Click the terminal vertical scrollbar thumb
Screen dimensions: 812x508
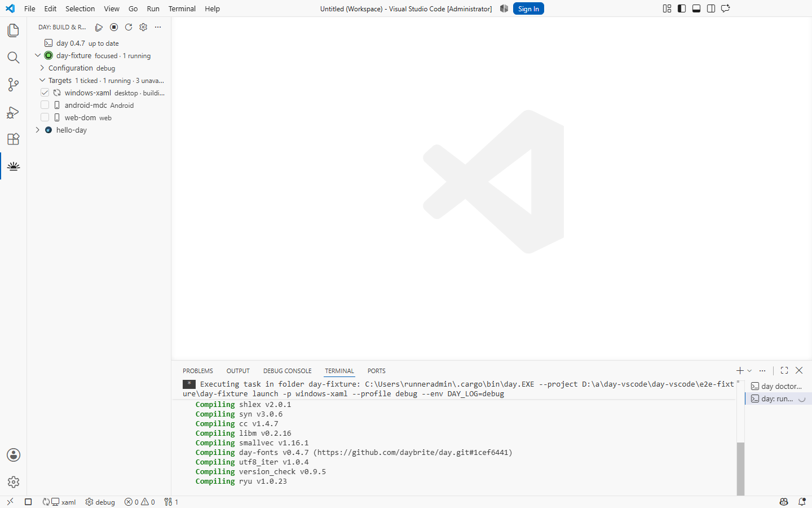click(741, 469)
